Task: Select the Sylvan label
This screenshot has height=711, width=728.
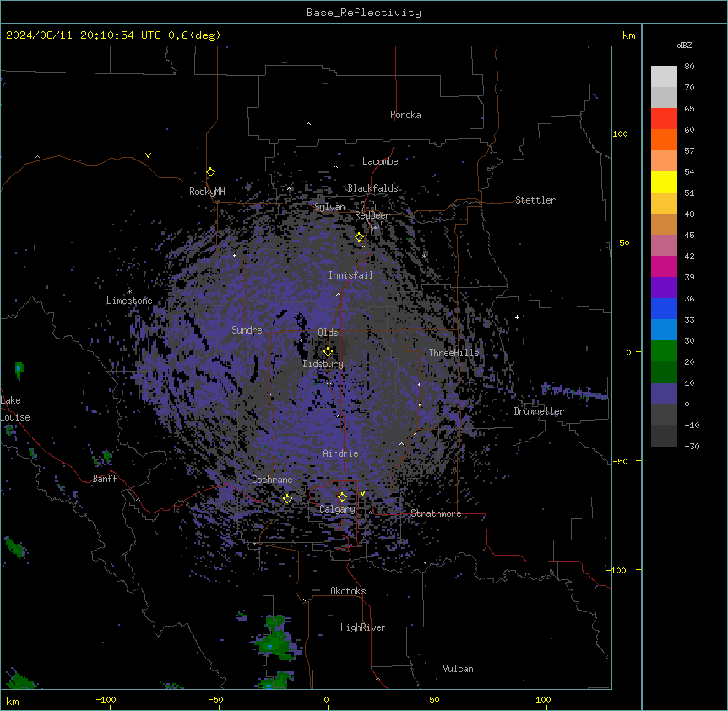Action: point(329,207)
